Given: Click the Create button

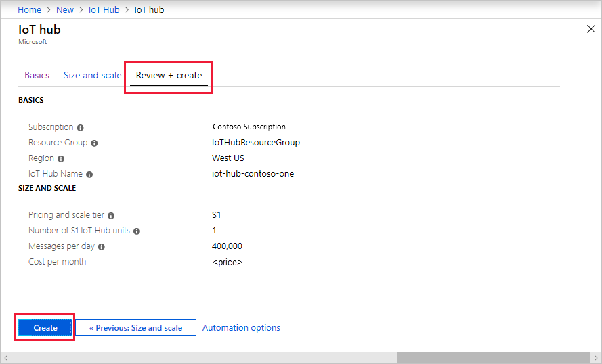Looking at the screenshot, I should pos(45,328).
